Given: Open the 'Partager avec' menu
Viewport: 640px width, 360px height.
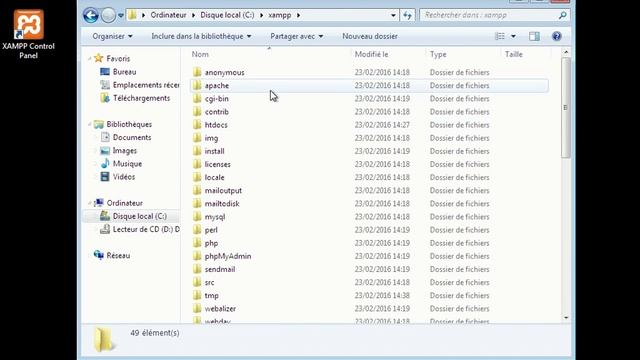Looking at the screenshot, I should (x=297, y=36).
